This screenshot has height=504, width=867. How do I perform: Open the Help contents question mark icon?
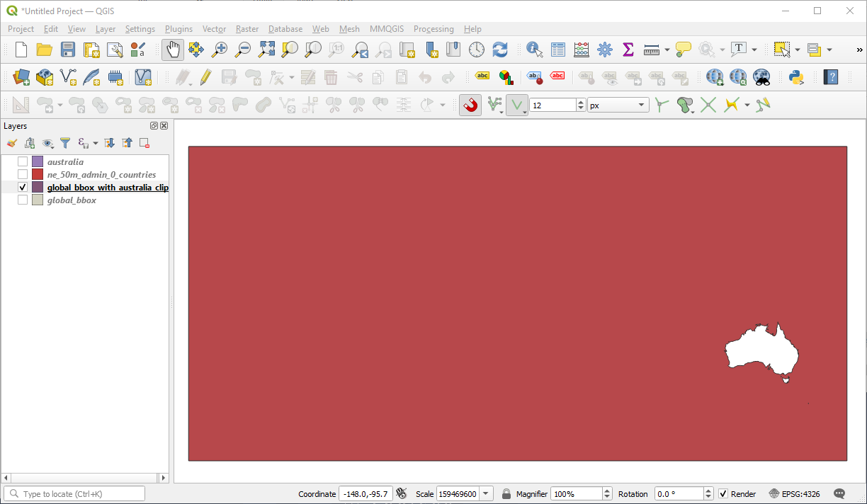point(831,77)
